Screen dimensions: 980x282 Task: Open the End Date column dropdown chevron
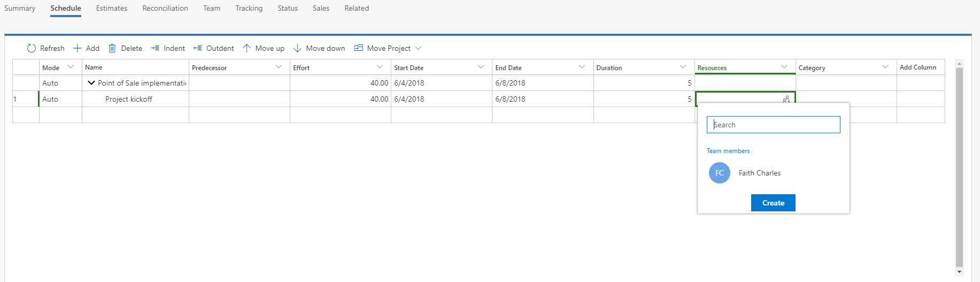coord(582,67)
